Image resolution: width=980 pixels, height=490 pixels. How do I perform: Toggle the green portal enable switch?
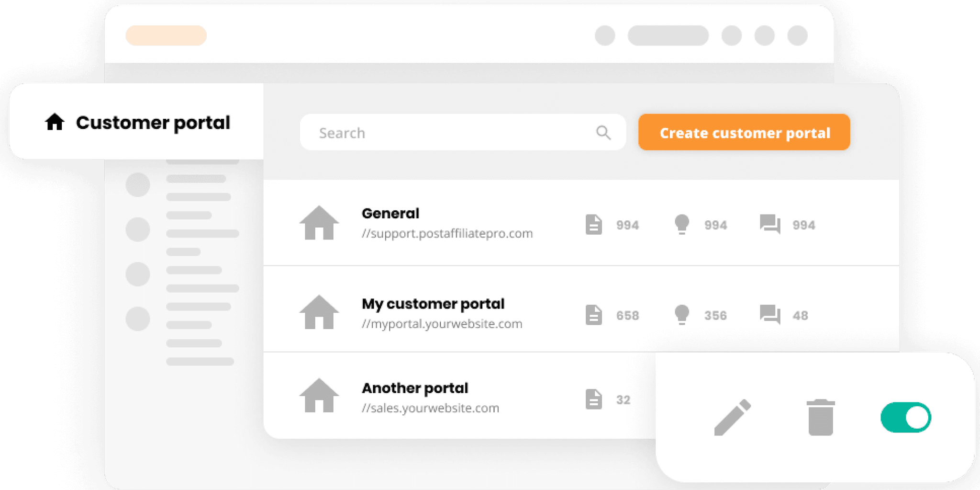point(905,417)
